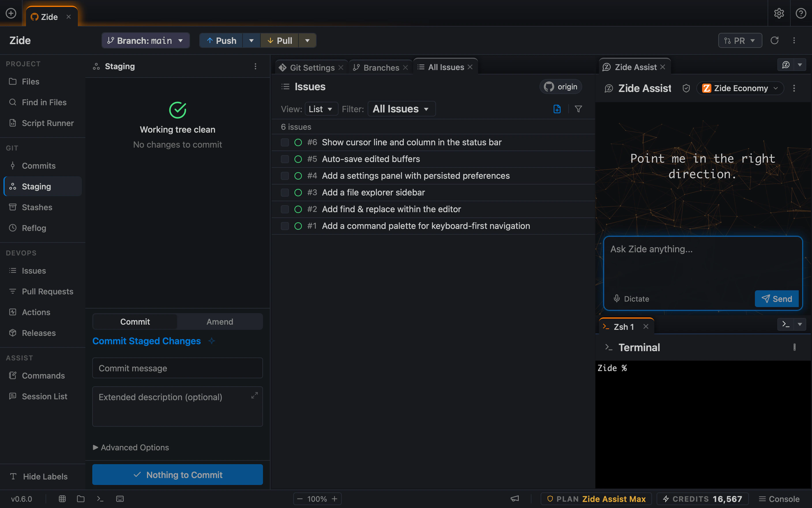Open the Assist tab bar dropdown arrow
812x508 pixels.
click(x=800, y=65)
